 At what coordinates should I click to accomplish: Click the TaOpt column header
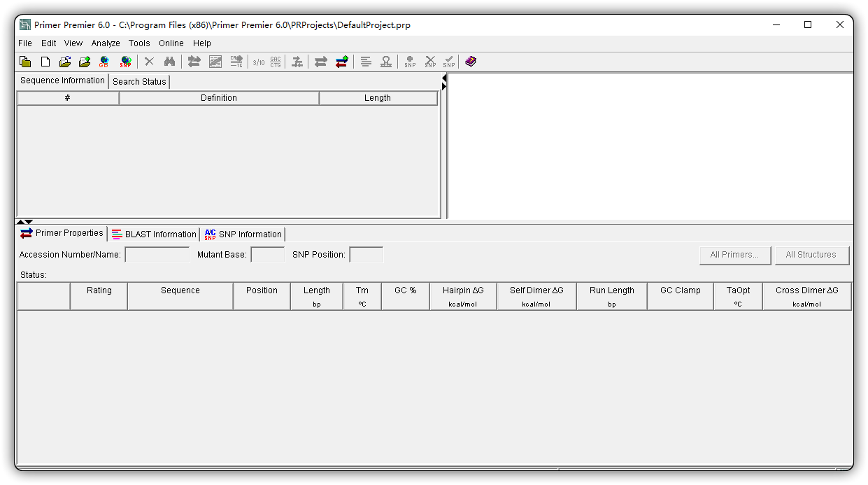tap(738, 296)
